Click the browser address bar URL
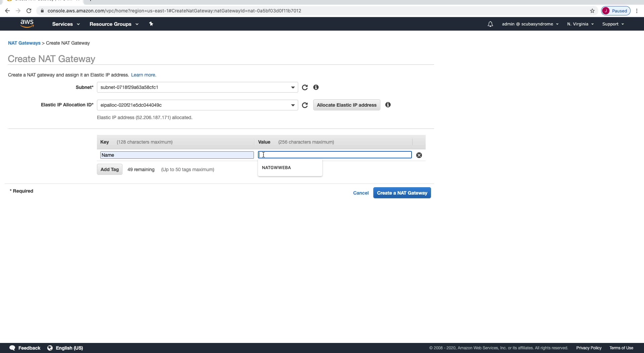This screenshot has width=644, height=353. [x=174, y=11]
